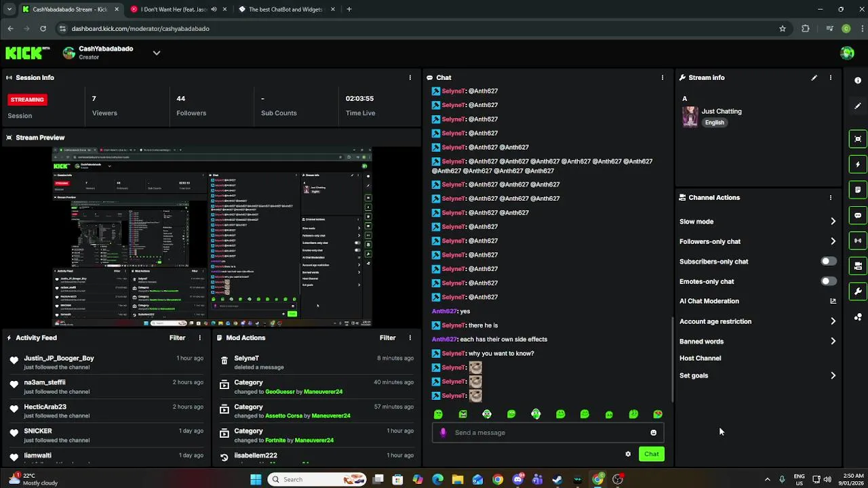The image size is (868, 488).
Task: Open the emoji picker in message box
Action: [x=653, y=432]
